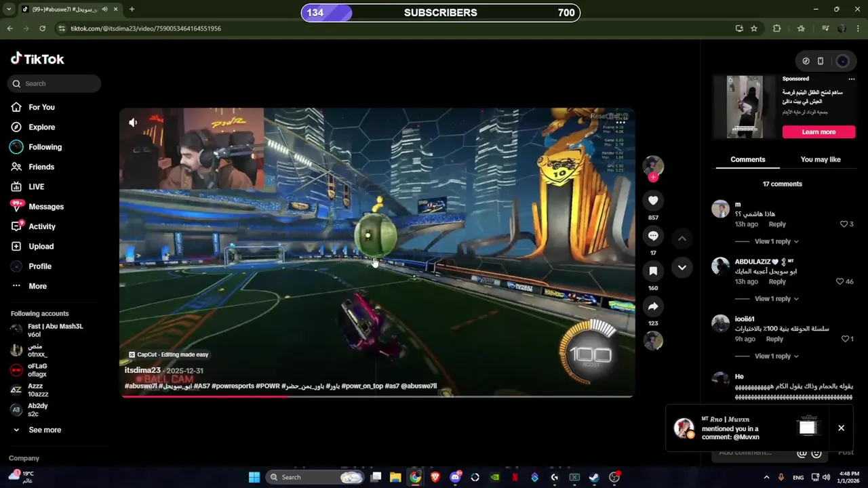Viewport: 868px width, 488px height.
Task: Go to the next video with the down arrow
Action: click(x=682, y=268)
